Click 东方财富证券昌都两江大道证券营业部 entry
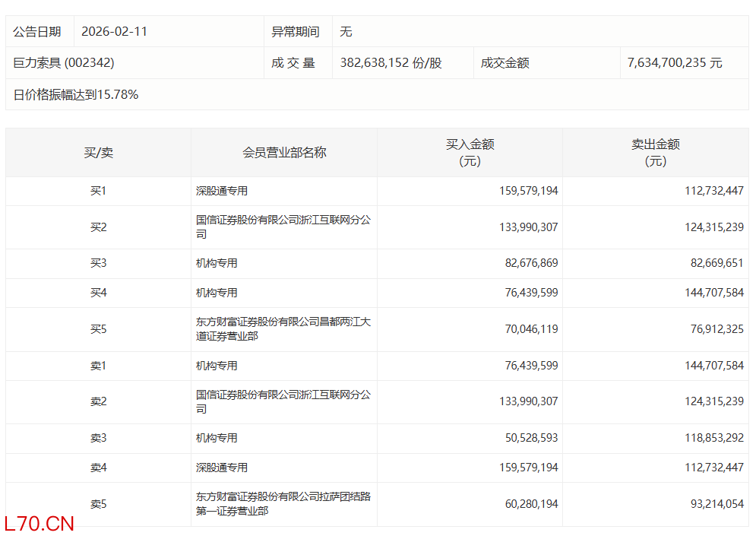Viewport: 756px width, 539px height. [x=283, y=329]
